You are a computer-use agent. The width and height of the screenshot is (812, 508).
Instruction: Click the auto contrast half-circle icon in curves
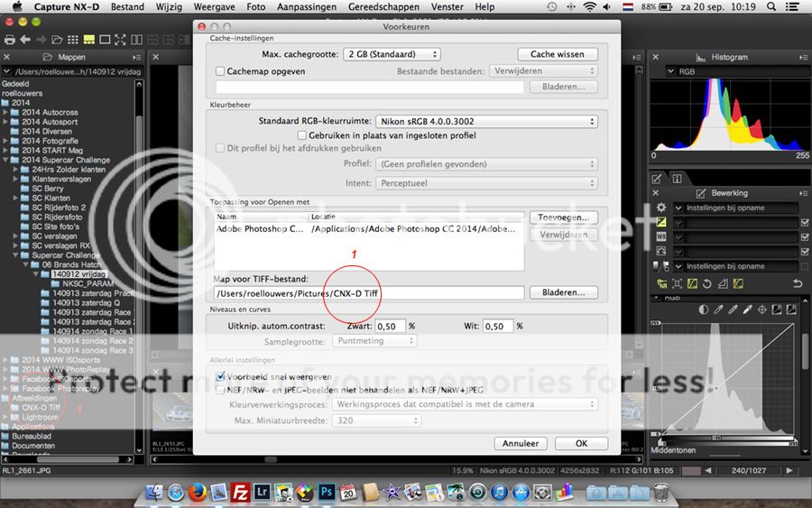(x=703, y=309)
